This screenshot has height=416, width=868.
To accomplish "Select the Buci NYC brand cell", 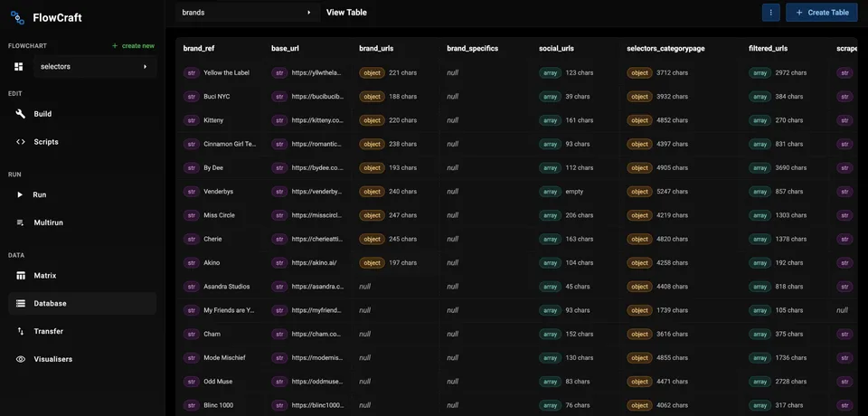I will coord(219,97).
